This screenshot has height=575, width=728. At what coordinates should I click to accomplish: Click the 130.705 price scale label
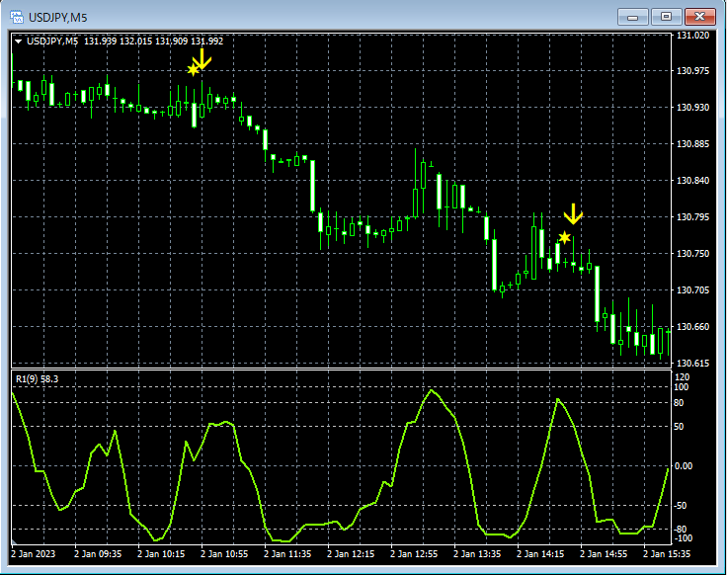click(x=693, y=290)
